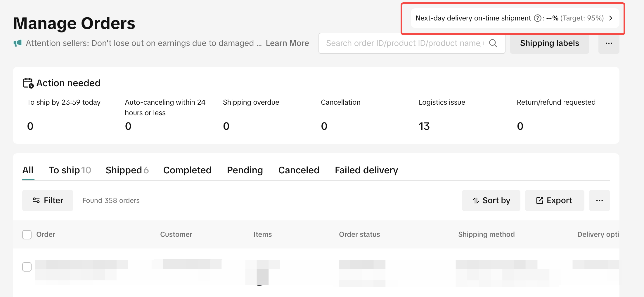
Task: Select all orders with header checkbox
Action: (27, 234)
